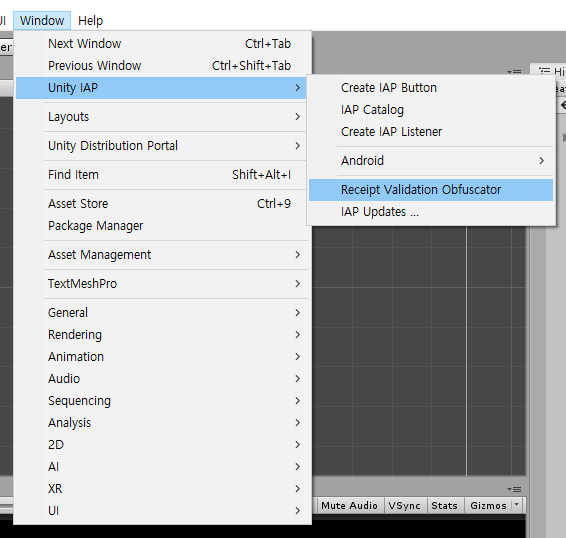This screenshot has width=566, height=538.
Task: Expand the General submenu
Action: coord(162,313)
